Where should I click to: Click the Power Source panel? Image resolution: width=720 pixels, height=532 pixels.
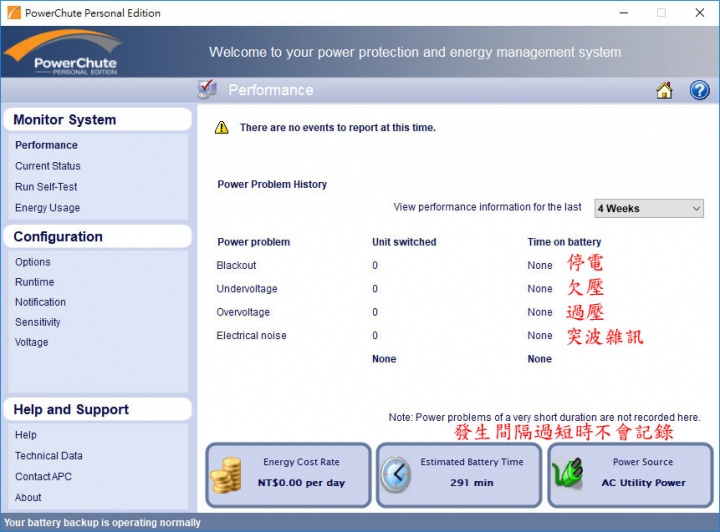(630, 475)
